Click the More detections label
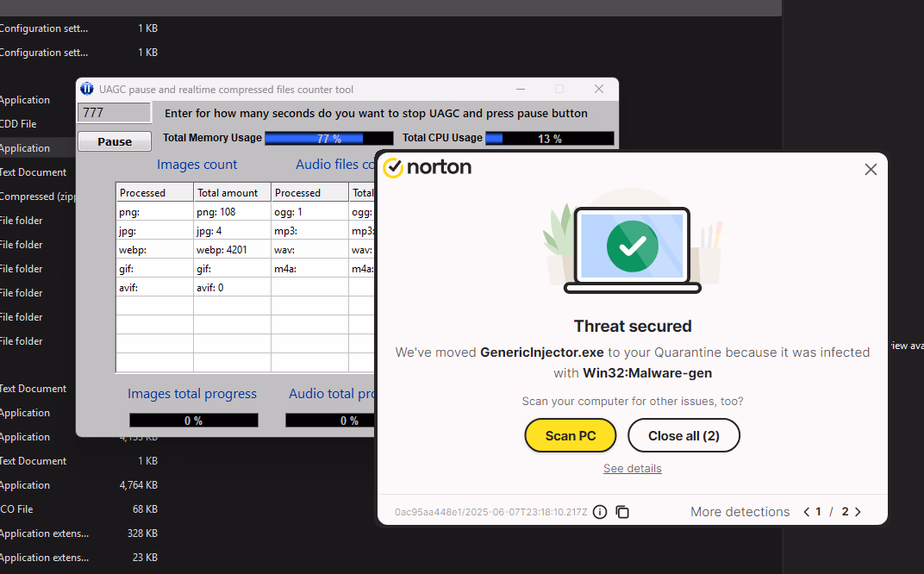The height and width of the screenshot is (574, 924). pos(740,512)
